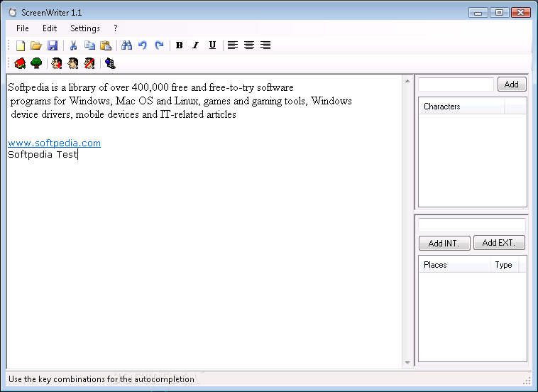
Task: Click the character face icon with red slash
Action: pos(89,63)
